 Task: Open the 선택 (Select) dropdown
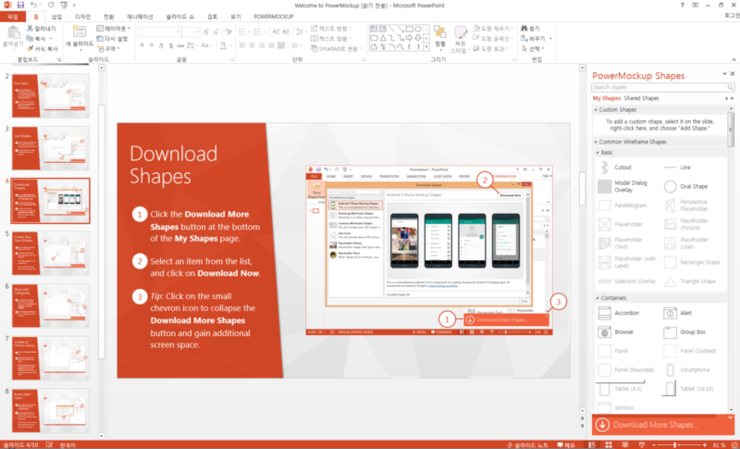point(533,49)
